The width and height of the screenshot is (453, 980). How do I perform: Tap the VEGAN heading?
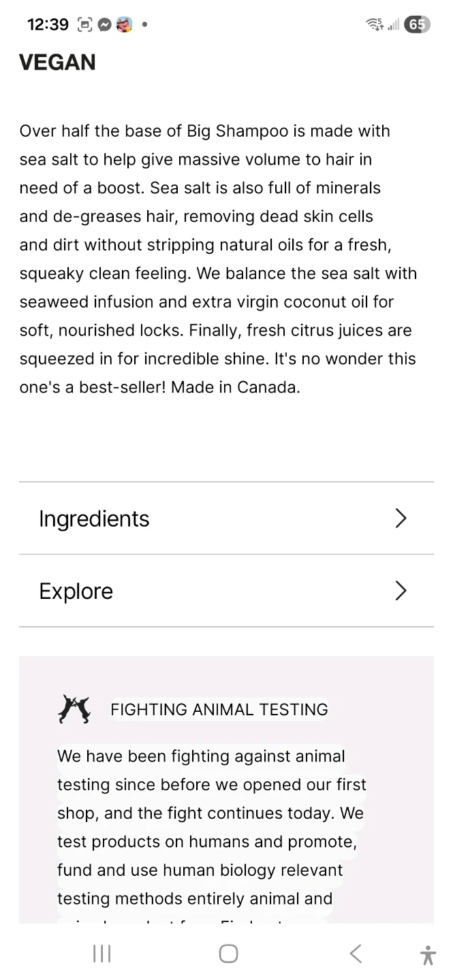57,63
